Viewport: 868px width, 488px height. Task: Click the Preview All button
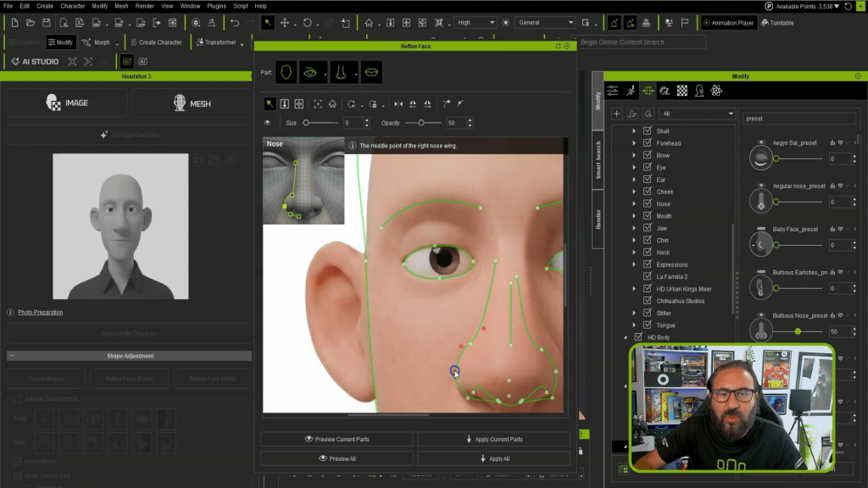click(x=337, y=458)
